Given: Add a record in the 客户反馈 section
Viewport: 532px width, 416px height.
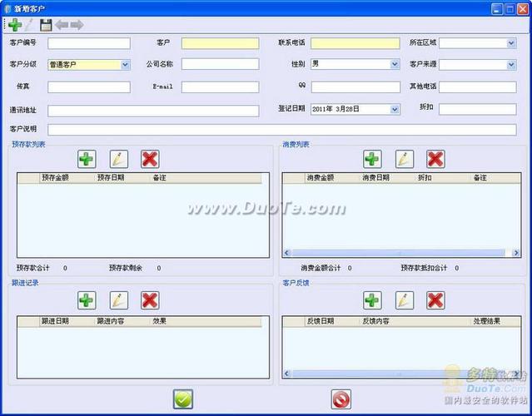Looking at the screenshot, I should tap(372, 300).
